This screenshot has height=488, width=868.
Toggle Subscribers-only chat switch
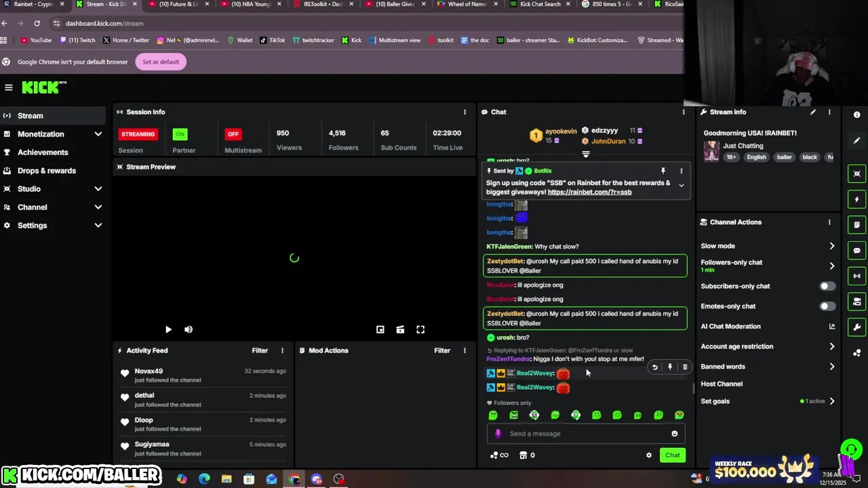pyautogui.click(x=827, y=286)
